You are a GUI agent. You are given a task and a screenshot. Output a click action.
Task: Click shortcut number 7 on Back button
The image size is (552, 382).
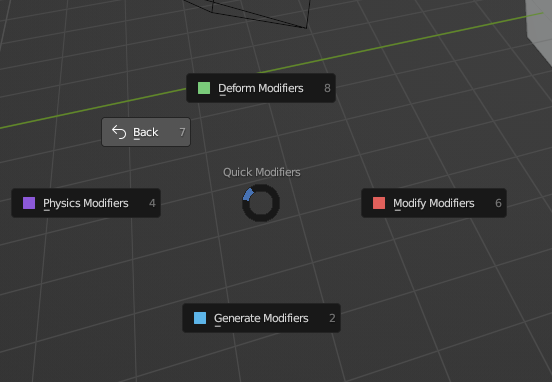(x=182, y=132)
